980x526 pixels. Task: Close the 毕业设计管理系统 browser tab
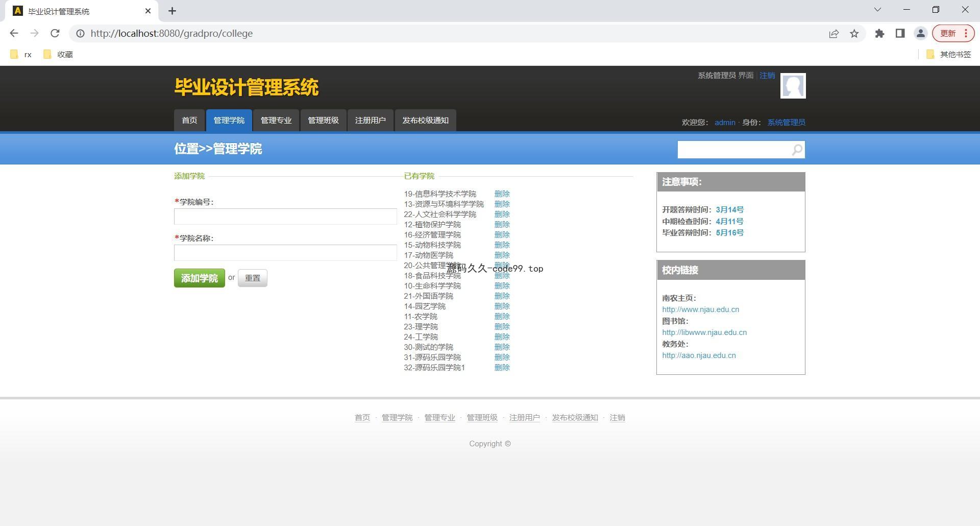148,11
